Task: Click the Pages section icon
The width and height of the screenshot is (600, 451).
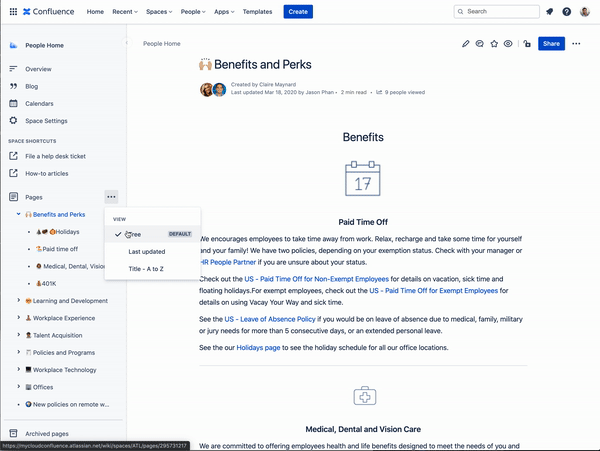Action: 13,197
